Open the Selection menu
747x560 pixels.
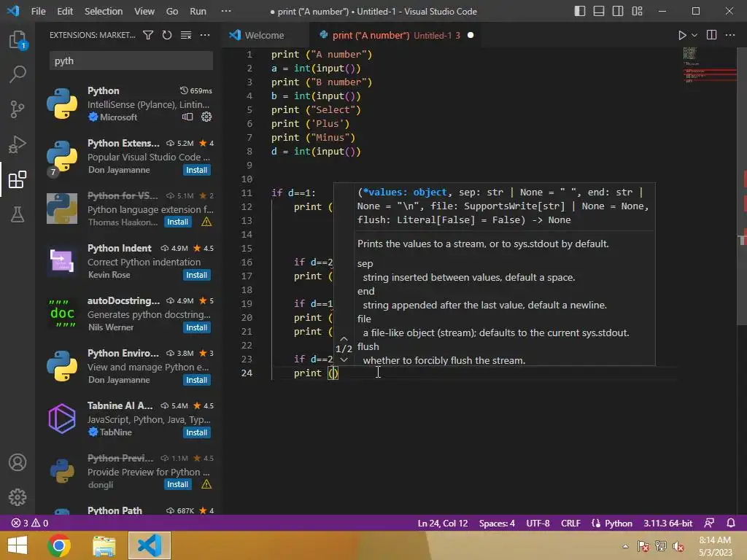104,11
